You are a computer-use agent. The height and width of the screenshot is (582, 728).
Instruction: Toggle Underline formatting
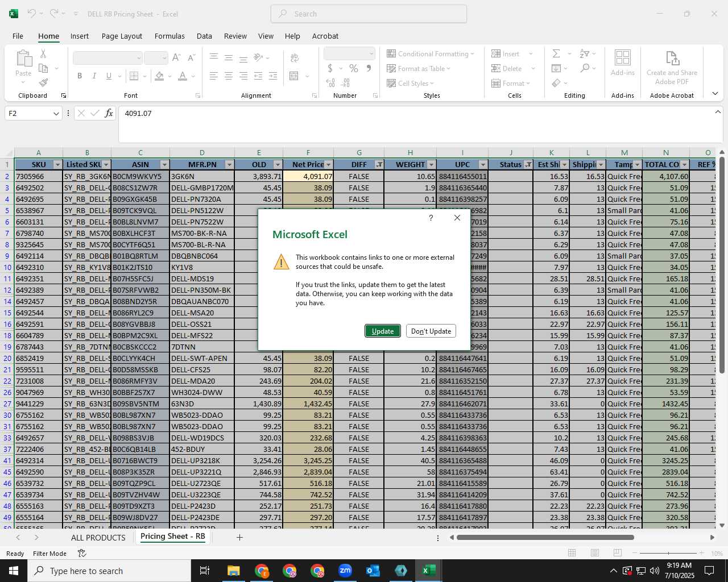pyautogui.click(x=108, y=76)
